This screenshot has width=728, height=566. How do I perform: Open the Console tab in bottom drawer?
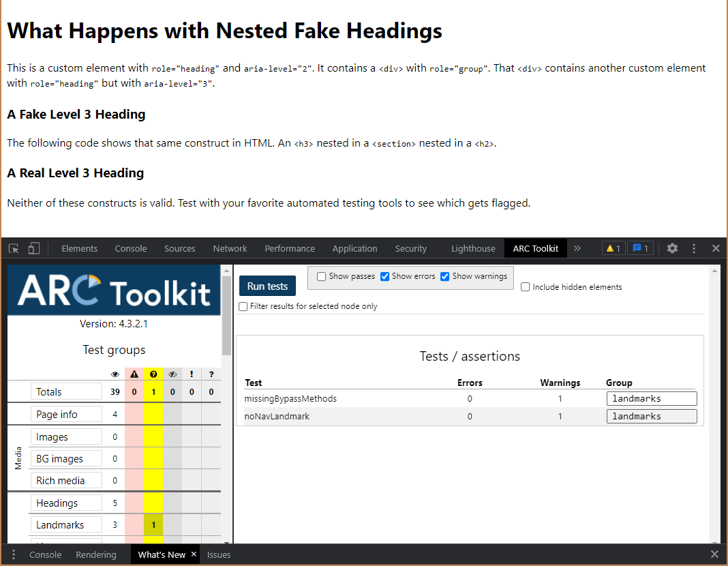(x=45, y=554)
